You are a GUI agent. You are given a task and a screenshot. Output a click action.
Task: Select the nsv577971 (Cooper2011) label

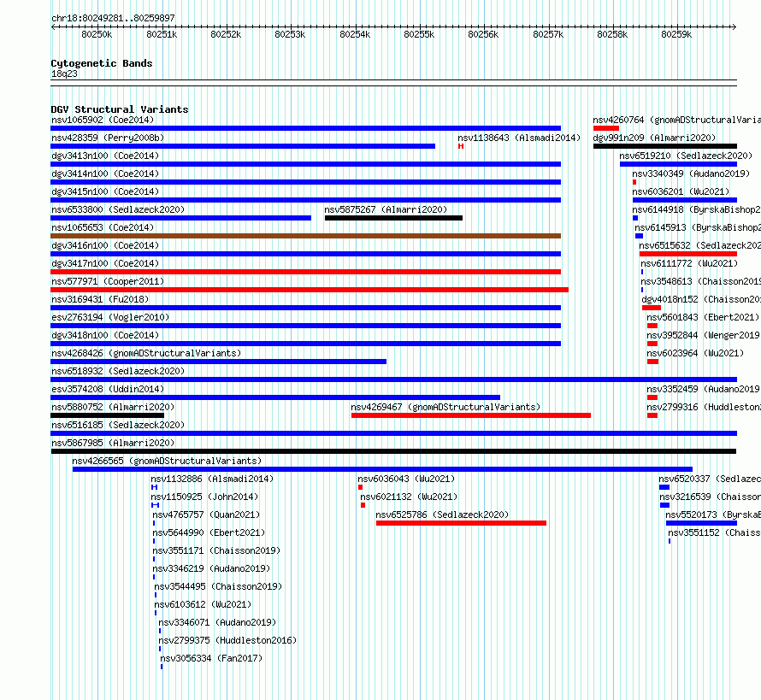tap(108, 281)
